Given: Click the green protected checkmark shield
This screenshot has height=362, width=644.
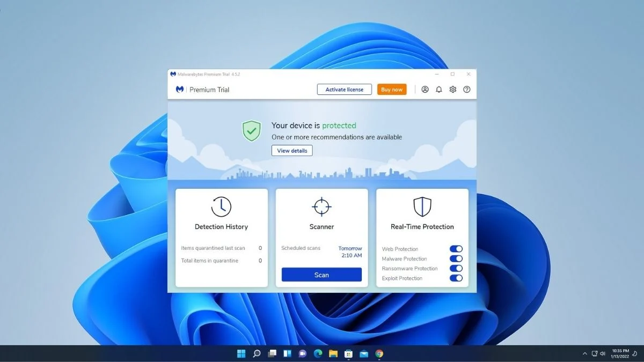Looking at the screenshot, I should coord(251,130).
